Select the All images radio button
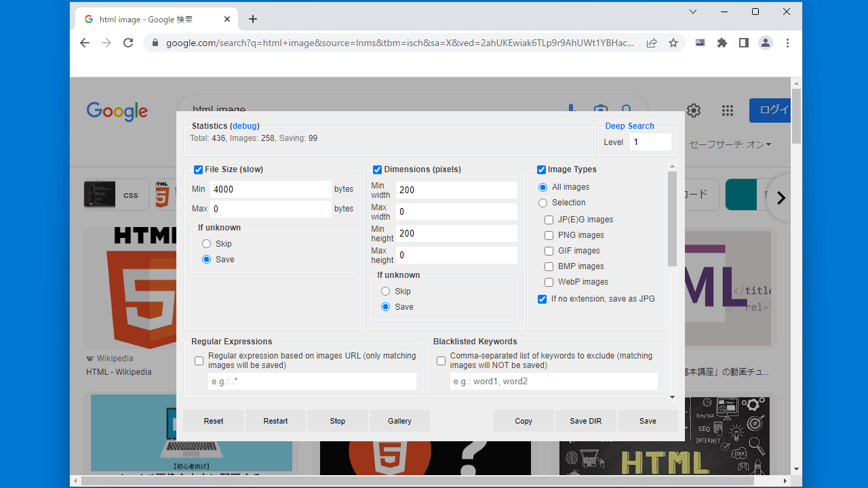This screenshot has height=488, width=868. pos(542,187)
